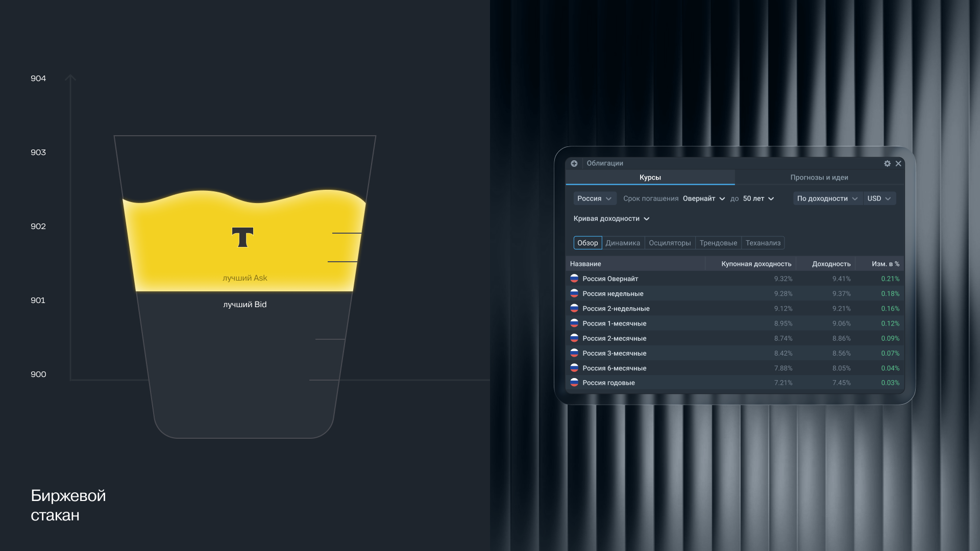This screenshot has height=551, width=980.
Task: Expand the Овернайт maturity dropdown
Action: pos(704,198)
